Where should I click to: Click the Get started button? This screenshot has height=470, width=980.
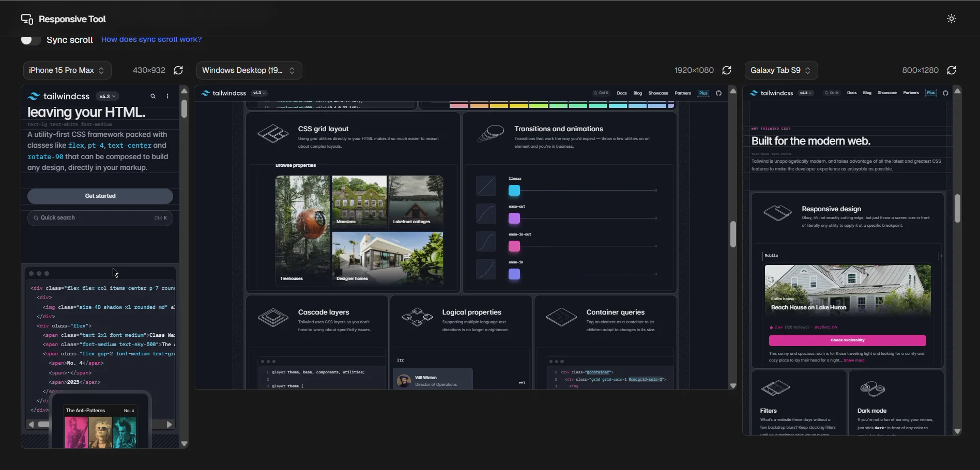tap(100, 196)
